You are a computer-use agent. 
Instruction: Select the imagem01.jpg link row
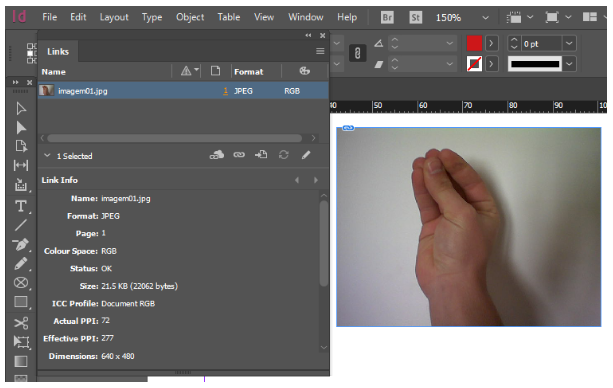[x=183, y=91]
